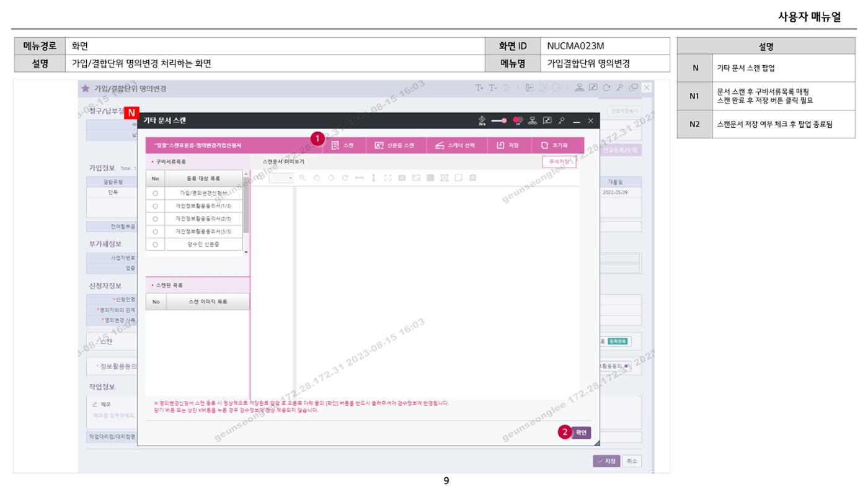The width and height of the screenshot is (868, 489).
Task: Click the 스캐너 선택 scanner icon
Action: click(x=438, y=145)
